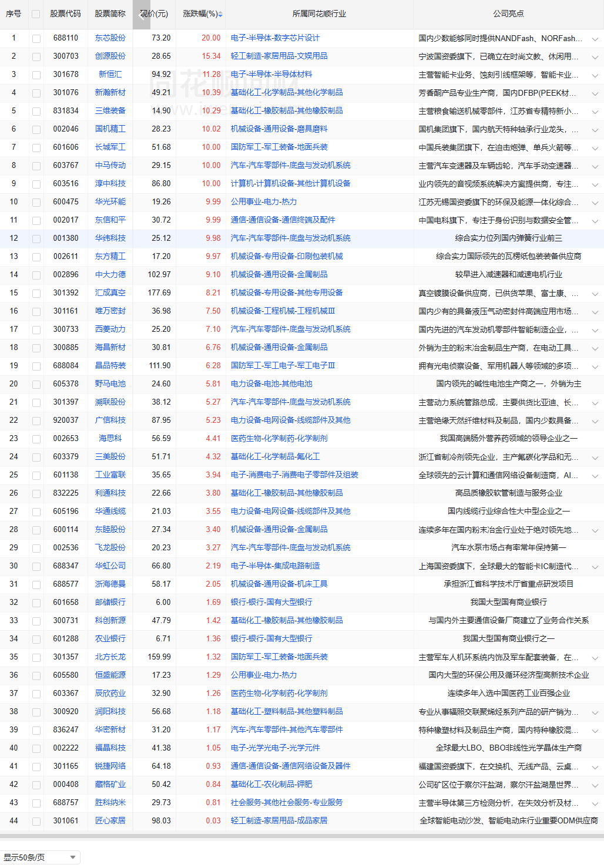Open stock link 锐捷网络
Image resolution: width=604 pixels, height=868 pixels.
click(x=110, y=766)
